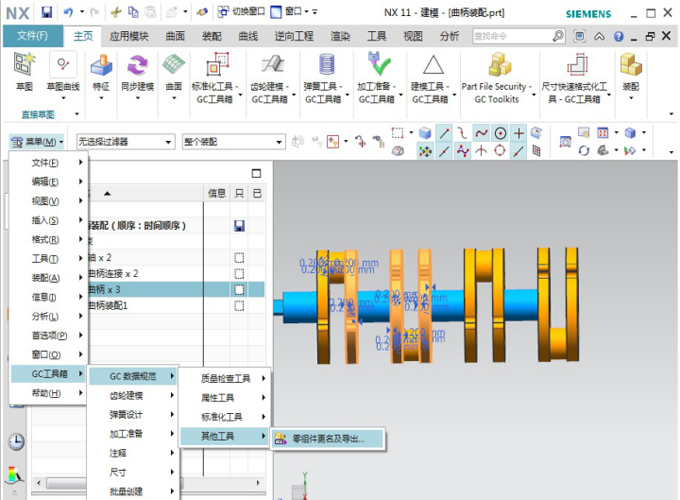Toggle the checkbox in the 曲柄 x 3 row
Viewport: 680px width, 500px height.
pos(239,289)
